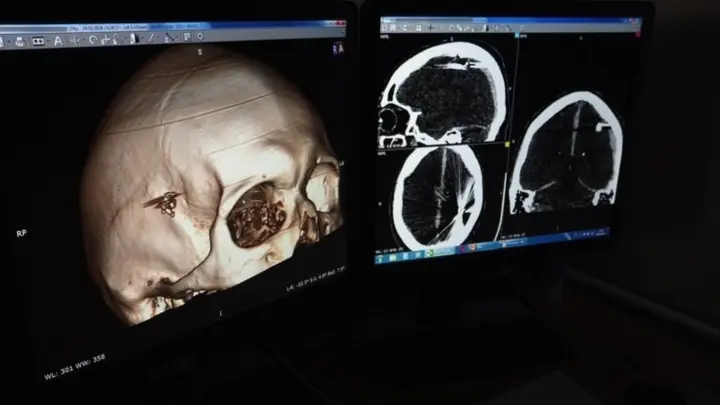Click the orientation cube in 3D view corner
720x405 pixels.
[x=339, y=47]
